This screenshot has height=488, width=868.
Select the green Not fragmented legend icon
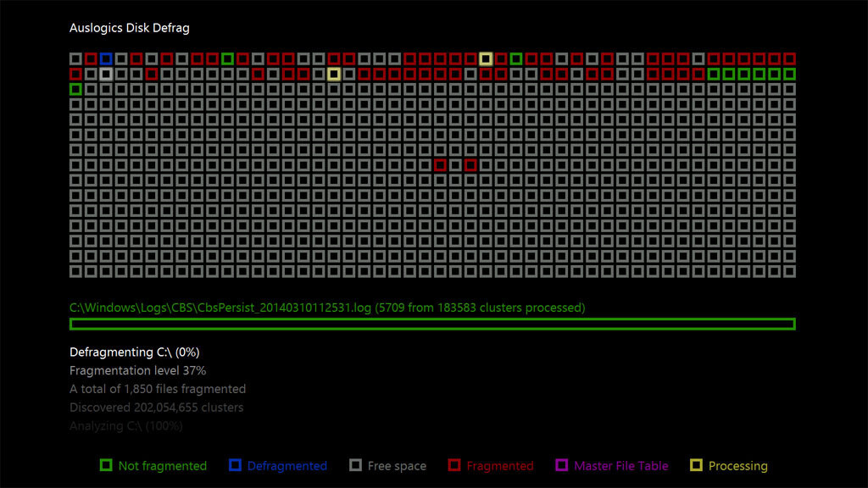105,465
